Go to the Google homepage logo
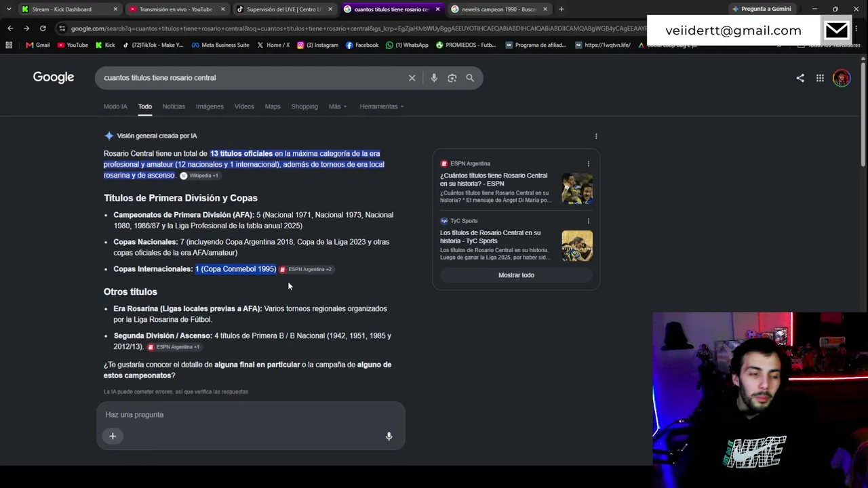 54,77
